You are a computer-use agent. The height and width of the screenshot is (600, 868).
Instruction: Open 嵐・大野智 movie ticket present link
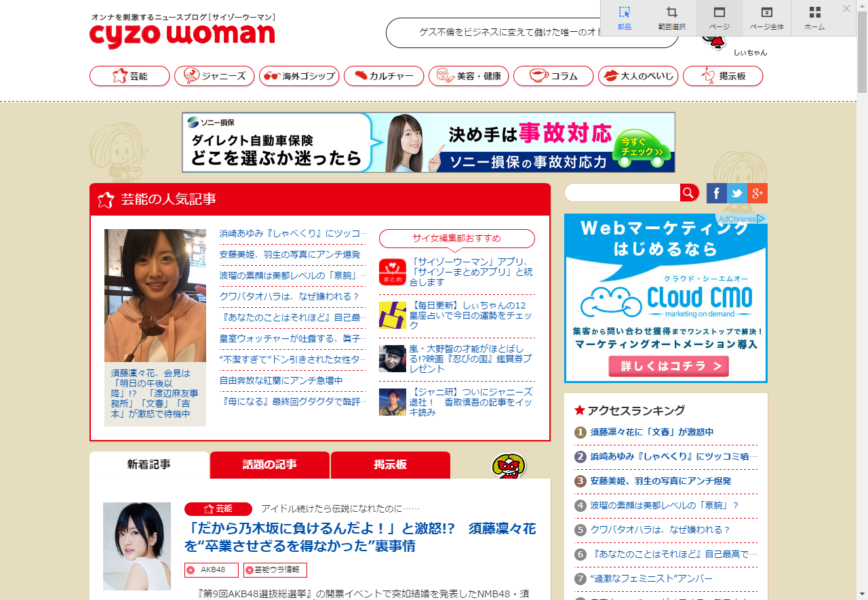[x=471, y=359]
